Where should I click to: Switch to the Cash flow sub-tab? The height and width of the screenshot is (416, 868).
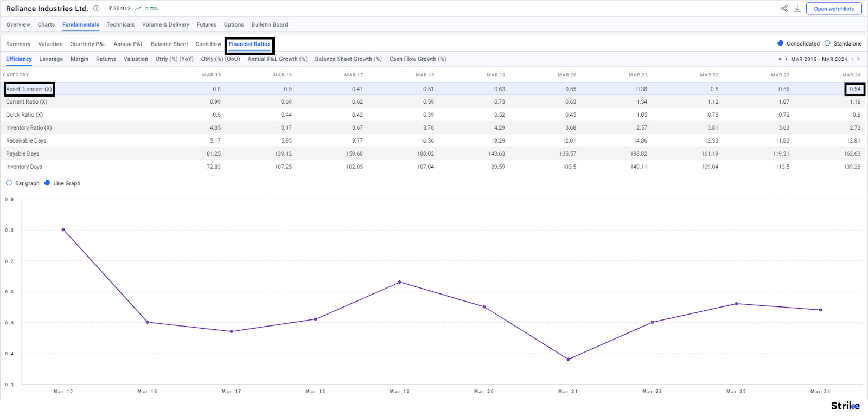click(x=208, y=44)
